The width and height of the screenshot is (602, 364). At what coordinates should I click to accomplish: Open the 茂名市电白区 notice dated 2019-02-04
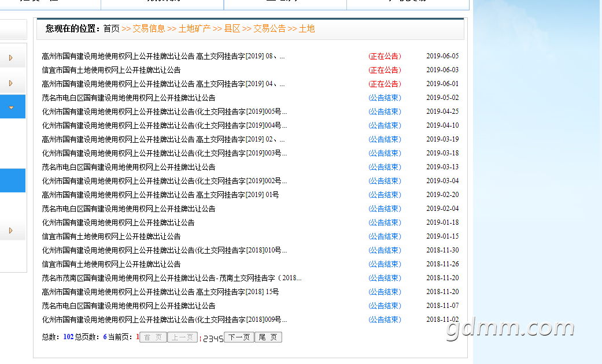pos(128,209)
